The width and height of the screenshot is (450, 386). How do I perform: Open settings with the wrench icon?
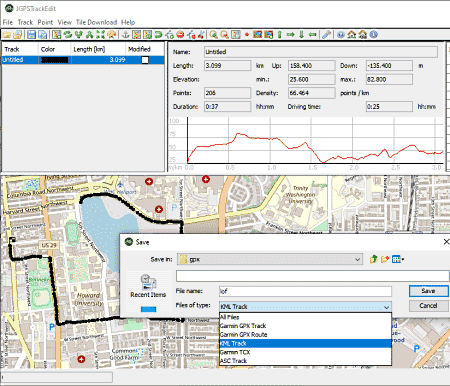tap(327, 35)
